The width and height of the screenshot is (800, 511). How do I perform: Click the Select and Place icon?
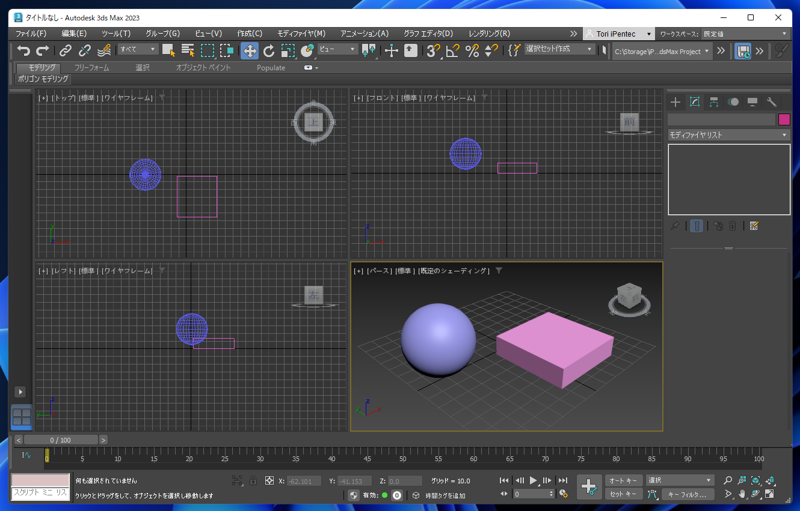(x=307, y=50)
